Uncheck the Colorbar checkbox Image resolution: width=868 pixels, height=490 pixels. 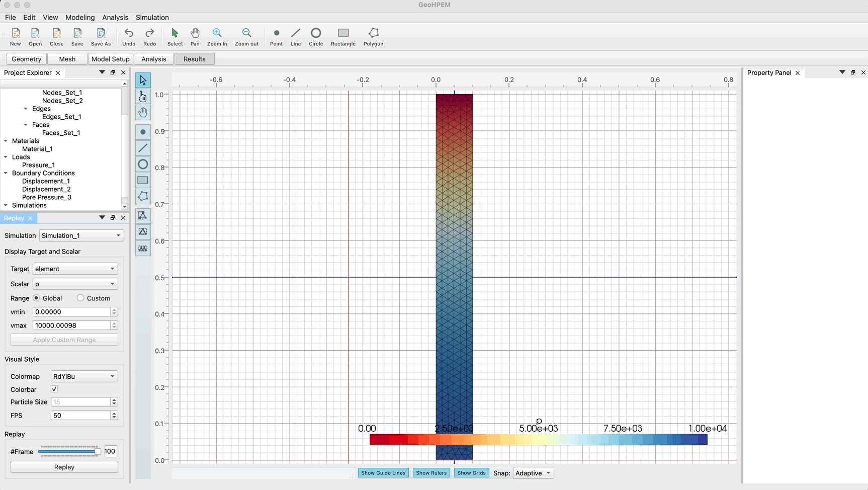tap(54, 389)
